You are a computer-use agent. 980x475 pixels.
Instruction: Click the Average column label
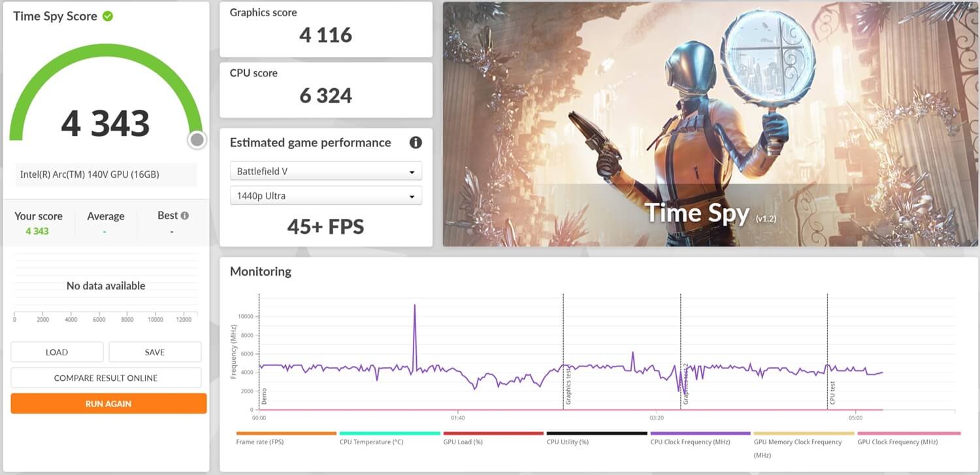(x=105, y=216)
